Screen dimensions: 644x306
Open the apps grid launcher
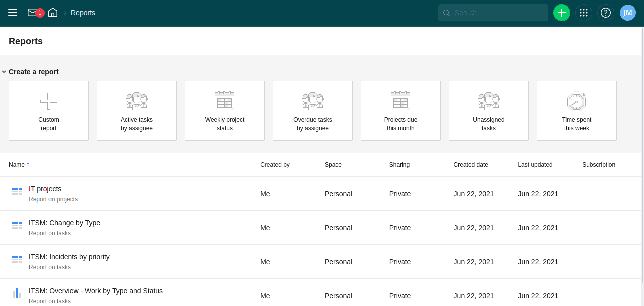[583, 13]
